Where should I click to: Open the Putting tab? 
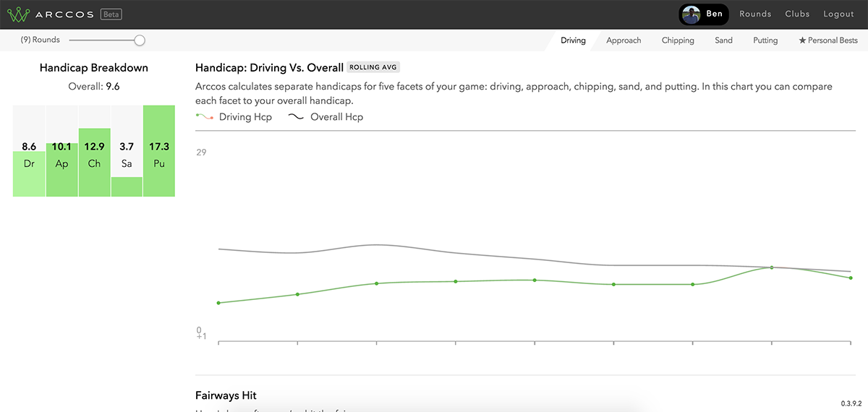765,40
